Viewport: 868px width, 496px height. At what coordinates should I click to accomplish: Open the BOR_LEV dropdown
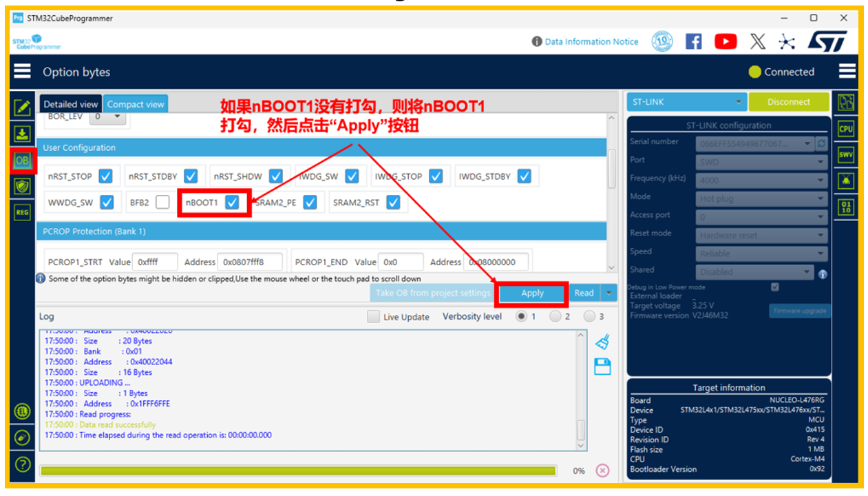click(109, 117)
